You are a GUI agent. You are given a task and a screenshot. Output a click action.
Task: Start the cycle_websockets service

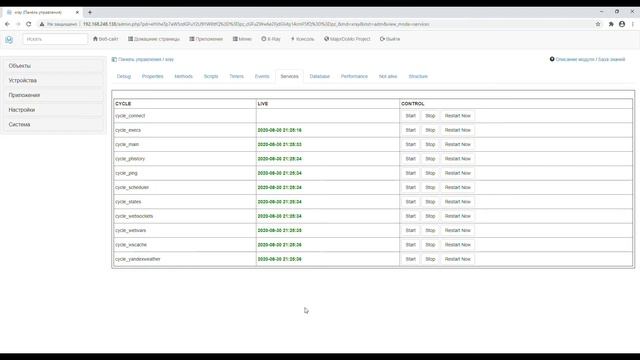coord(411,216)
